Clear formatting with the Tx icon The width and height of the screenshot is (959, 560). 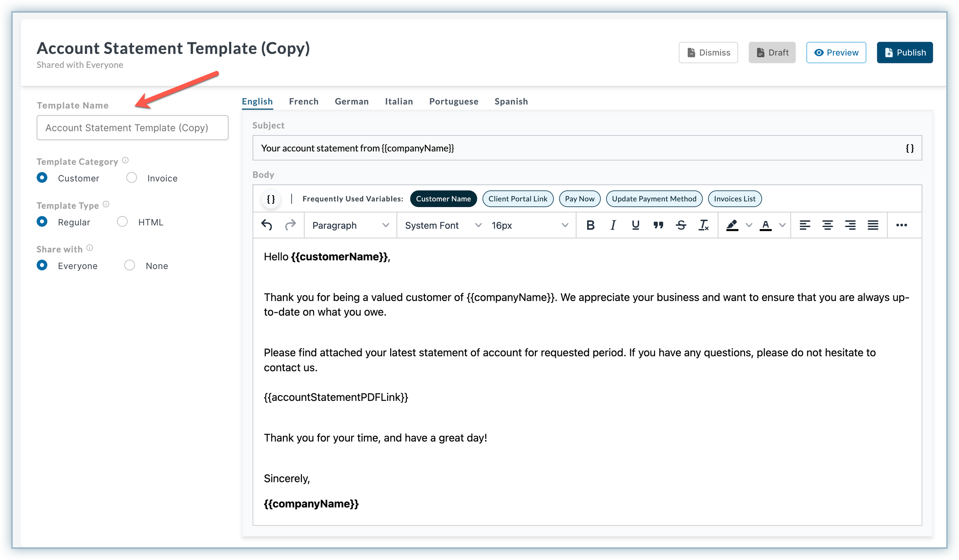(x=704, y=225)
